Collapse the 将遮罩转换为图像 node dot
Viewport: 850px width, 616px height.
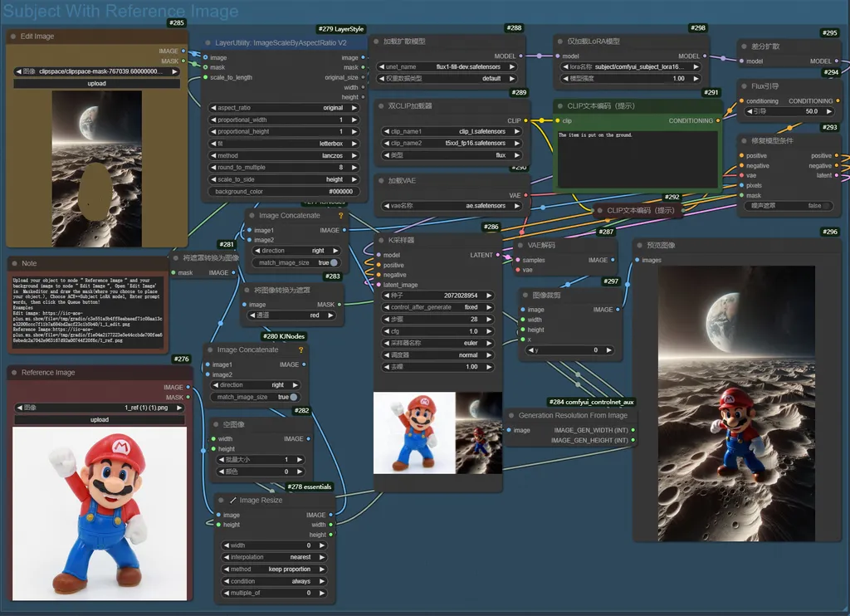[176, 258]
